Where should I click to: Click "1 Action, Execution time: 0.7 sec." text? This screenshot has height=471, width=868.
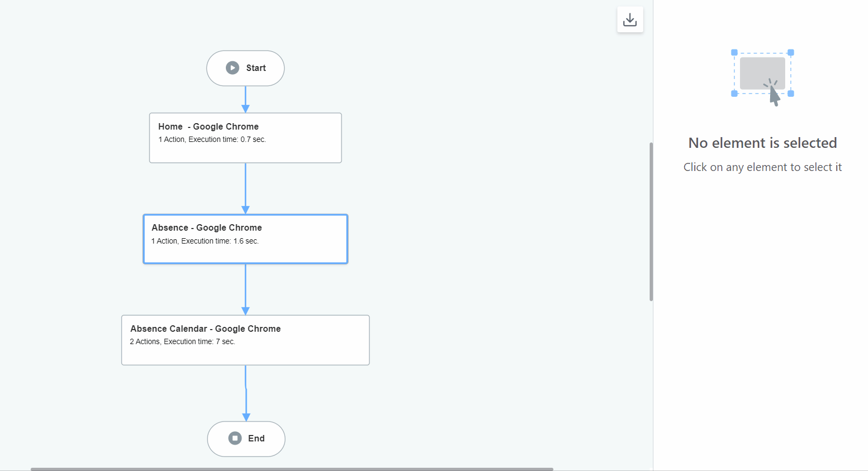212,139
